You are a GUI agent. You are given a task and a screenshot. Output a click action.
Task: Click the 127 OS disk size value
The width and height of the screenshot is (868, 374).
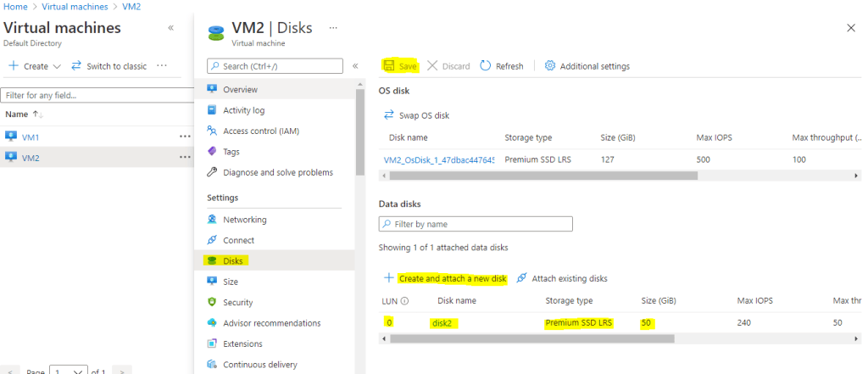[x=607, y=159]
